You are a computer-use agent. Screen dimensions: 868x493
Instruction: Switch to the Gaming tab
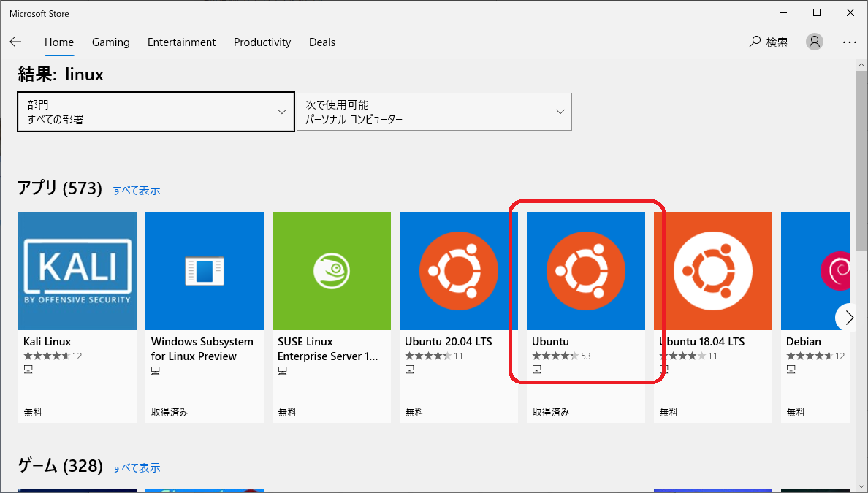(110, 42)
